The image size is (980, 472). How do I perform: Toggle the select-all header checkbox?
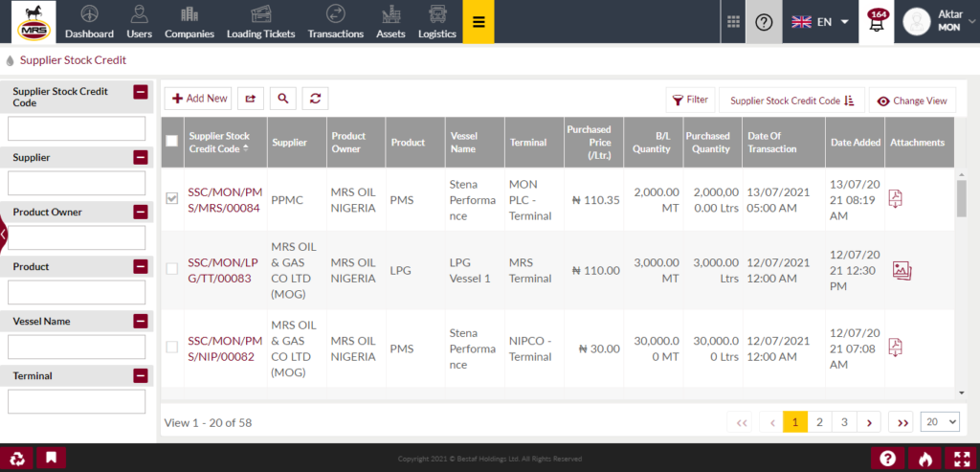click(x=172, y=142)
